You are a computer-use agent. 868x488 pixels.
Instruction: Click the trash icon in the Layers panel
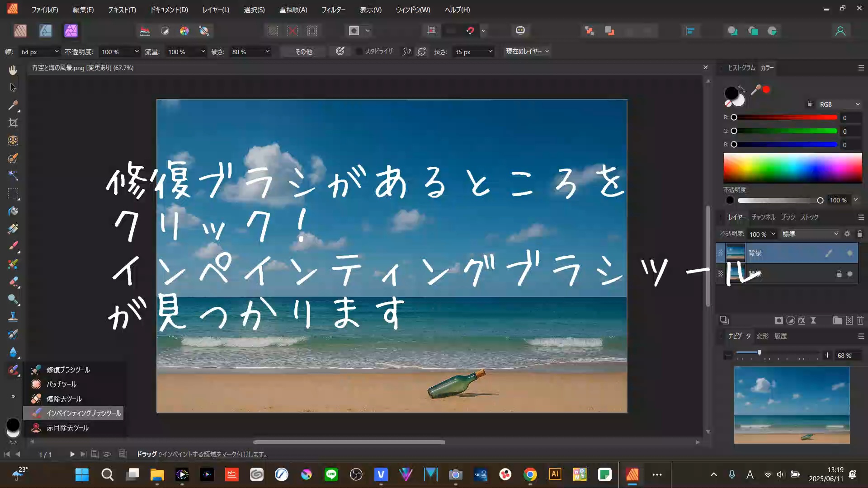[860, 320]
